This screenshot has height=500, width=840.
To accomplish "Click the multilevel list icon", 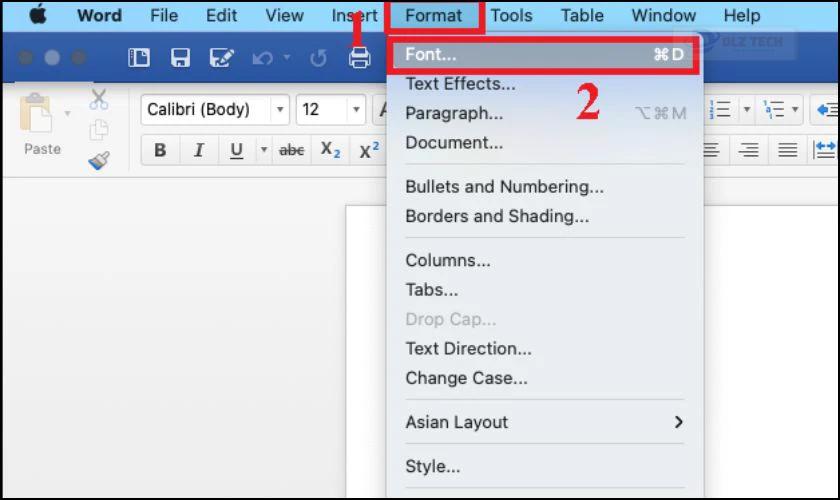I will pos(775,109).
